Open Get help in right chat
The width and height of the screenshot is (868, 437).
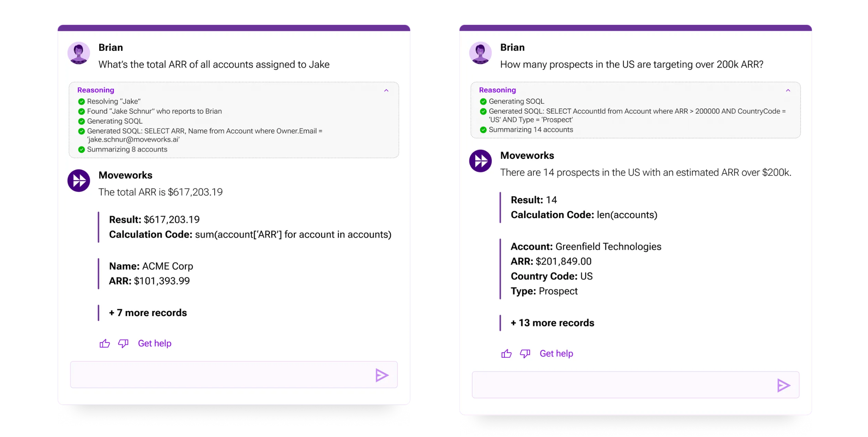(556, 353)
